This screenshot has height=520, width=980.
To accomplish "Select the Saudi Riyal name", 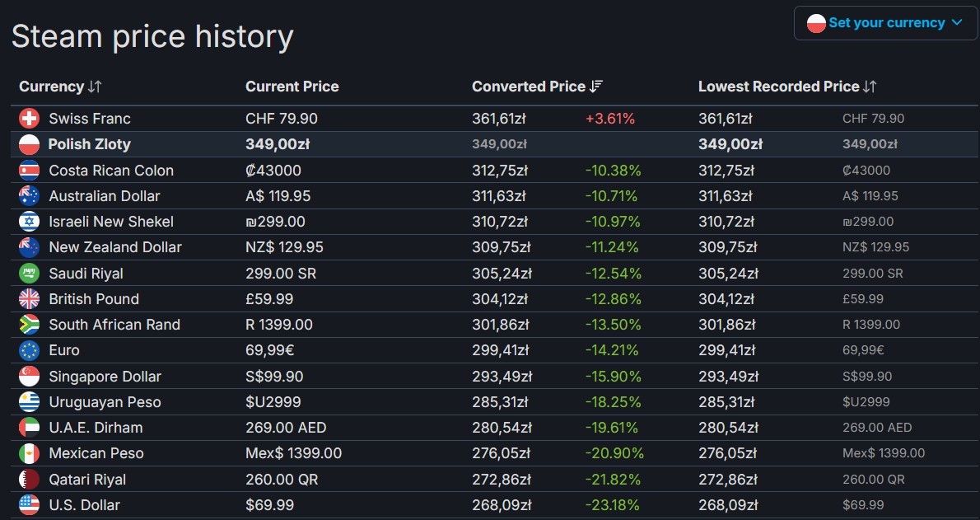I will click(86, 274).
